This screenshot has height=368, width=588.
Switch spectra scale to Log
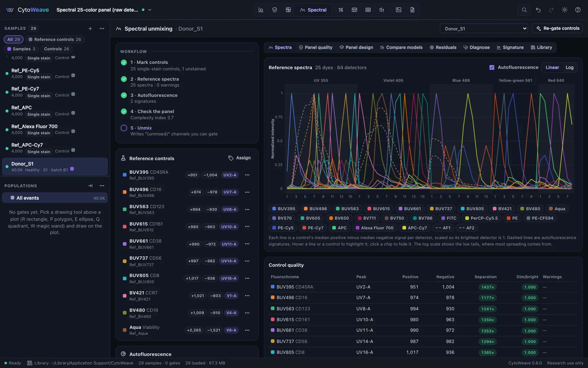tap(569, 67)
